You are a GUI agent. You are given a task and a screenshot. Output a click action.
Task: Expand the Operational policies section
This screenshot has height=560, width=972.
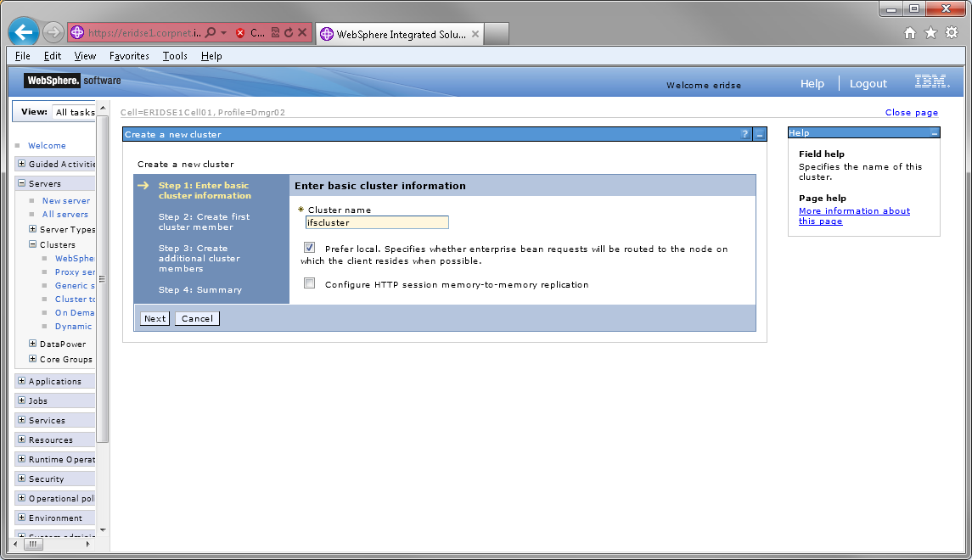22,498
